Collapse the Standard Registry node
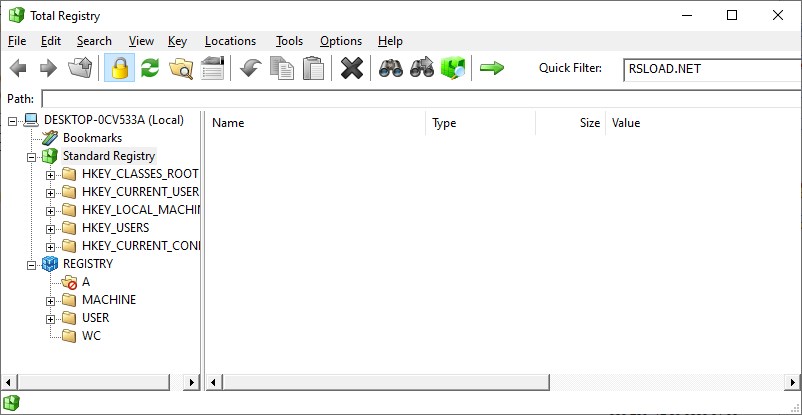This screenshot has width=802, height=415. click(x=32, y=158)
